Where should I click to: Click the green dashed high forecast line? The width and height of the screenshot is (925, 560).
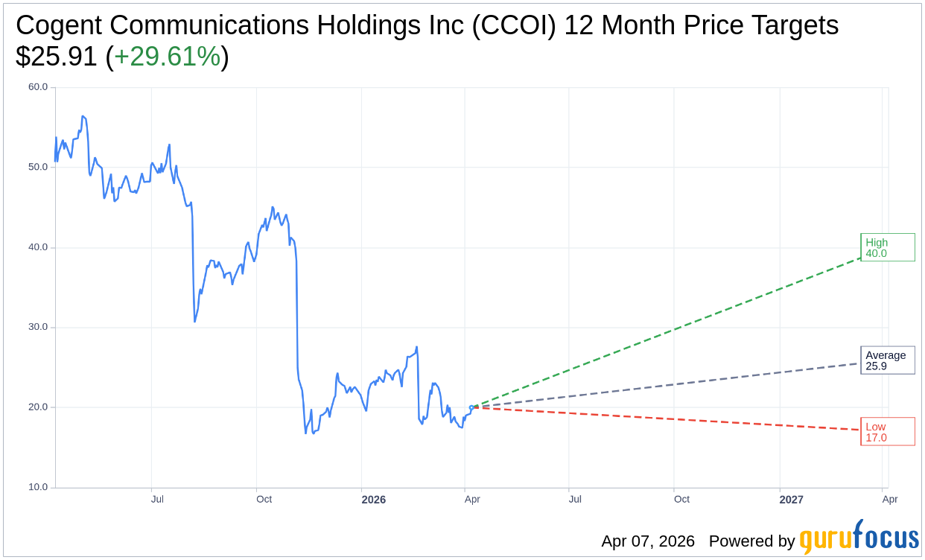670,330
